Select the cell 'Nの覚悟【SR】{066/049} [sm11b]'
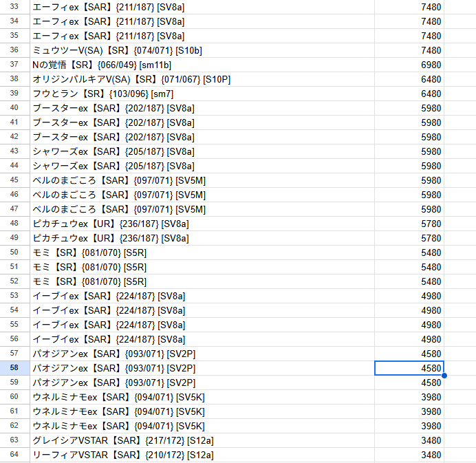 tap(202, 65)
